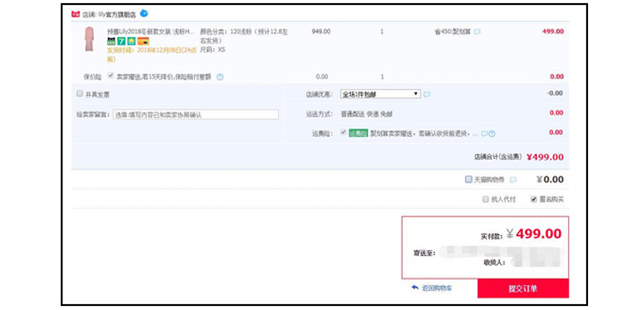Click the pink dress product thumbnail
The image size is (644, 310).
(x=89, y=40)
